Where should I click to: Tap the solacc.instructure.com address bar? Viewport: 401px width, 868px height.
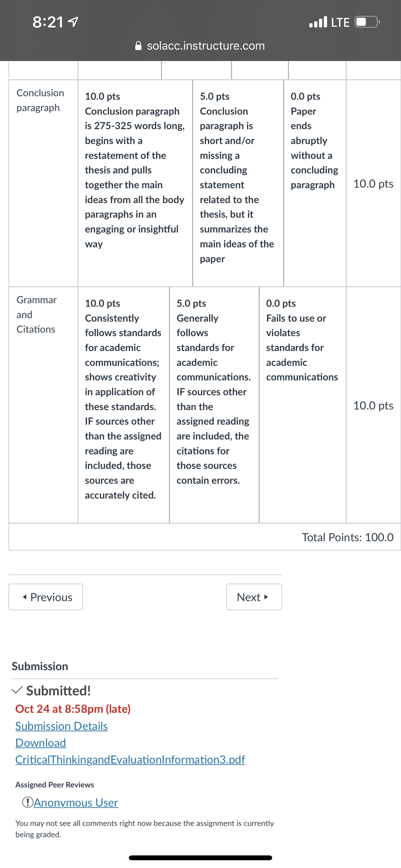point(200,46)
